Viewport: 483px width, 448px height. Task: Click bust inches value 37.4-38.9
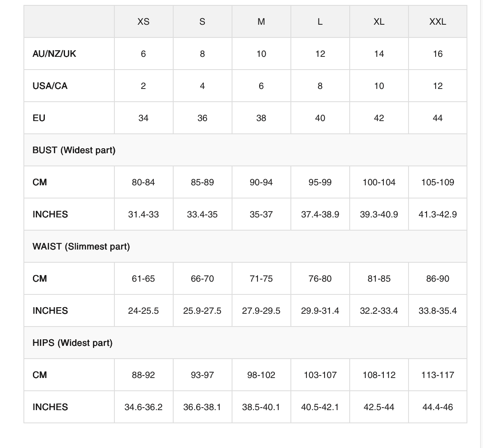point(320,214)
